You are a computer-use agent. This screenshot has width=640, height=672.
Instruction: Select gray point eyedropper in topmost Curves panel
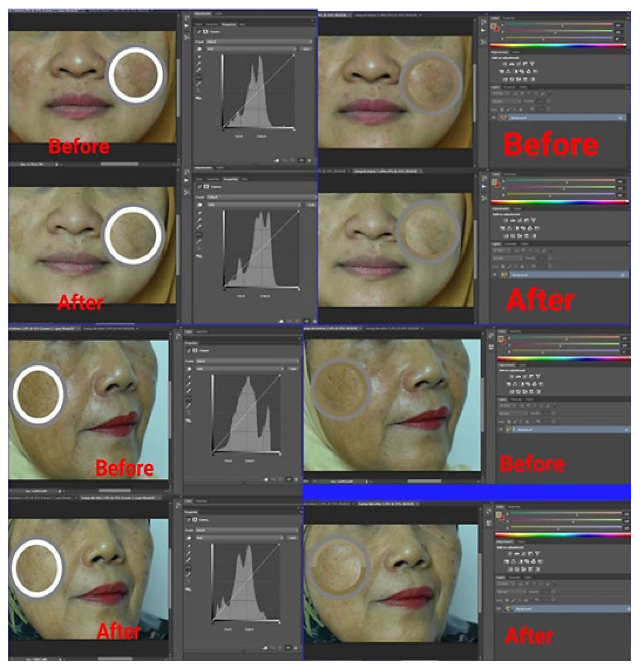199,63
